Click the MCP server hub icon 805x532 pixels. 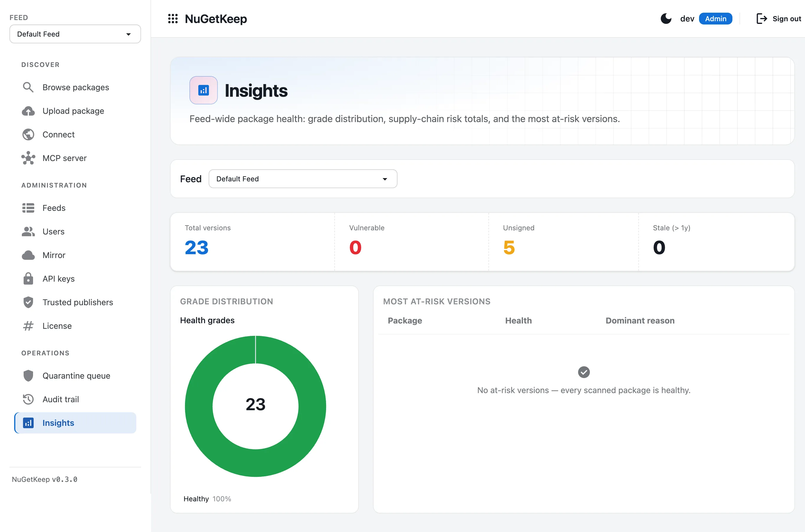coord(28,158)
